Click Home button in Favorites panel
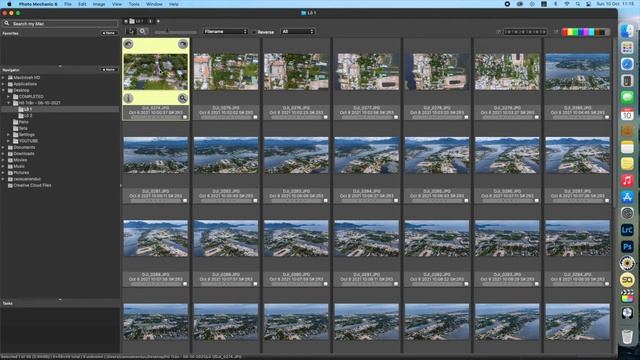This screenshot has width=640, height=360. [x=109, y=33]
